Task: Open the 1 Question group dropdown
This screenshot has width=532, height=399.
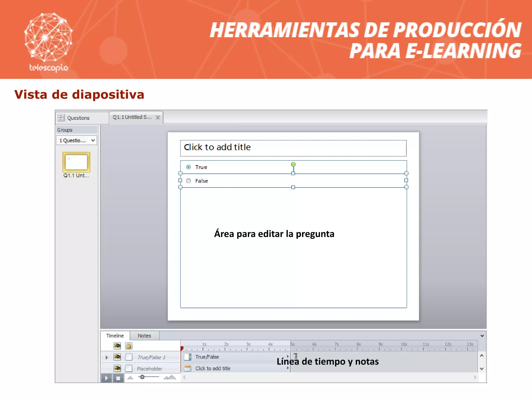Action: pos(76,140)
